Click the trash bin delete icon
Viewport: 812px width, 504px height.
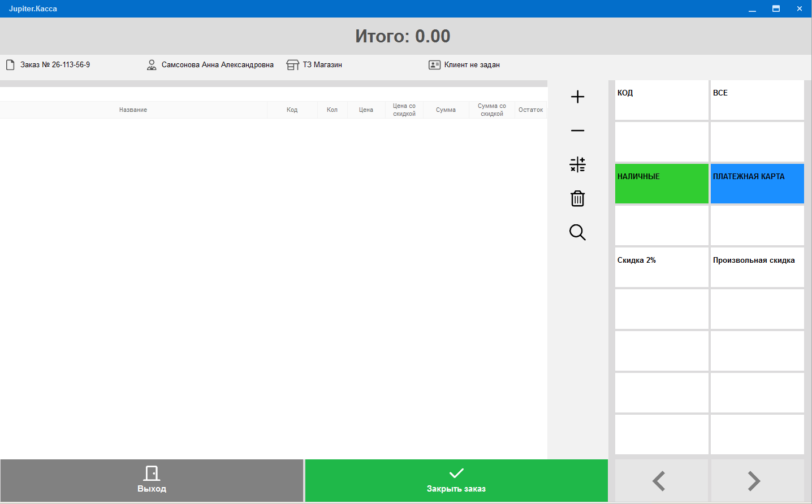point(577,198)
